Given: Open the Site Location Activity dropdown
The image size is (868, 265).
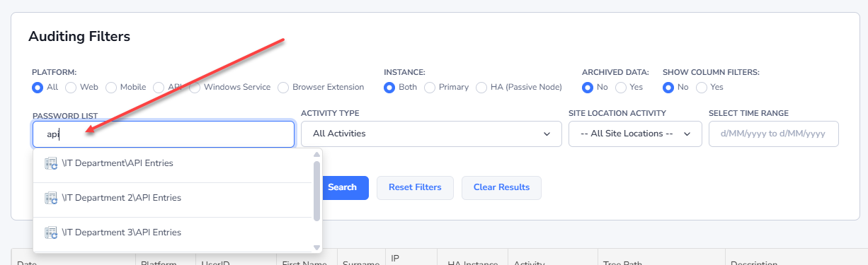Looking at the screenshot, I should tap(635, 134).
